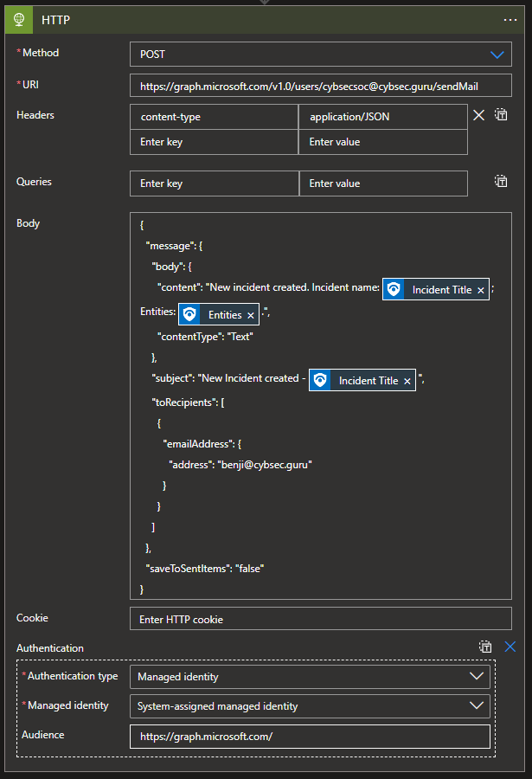This screenshot has width=532, height=779.
Task: Remove the Incident Title token from subject
Action: coord(407,381)
